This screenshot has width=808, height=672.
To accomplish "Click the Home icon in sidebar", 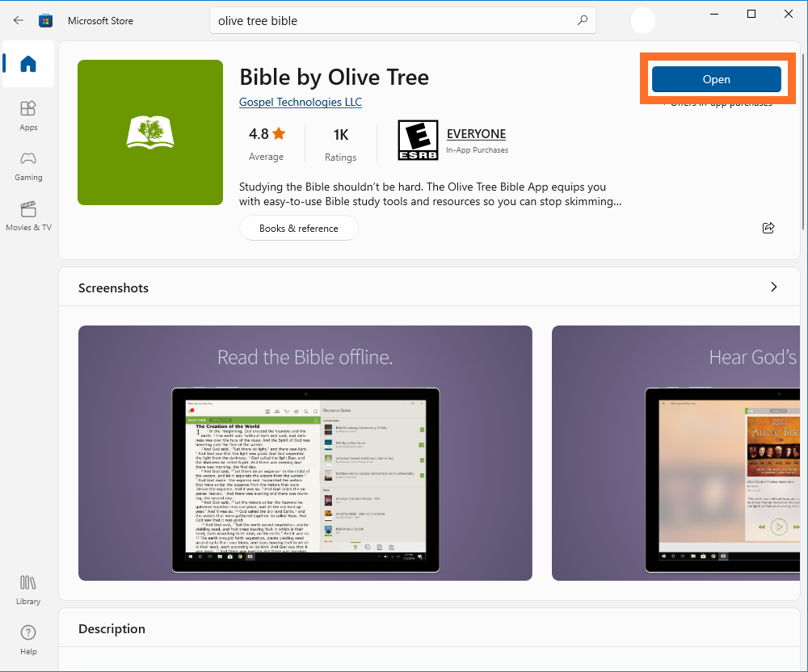I will (28, 65).
